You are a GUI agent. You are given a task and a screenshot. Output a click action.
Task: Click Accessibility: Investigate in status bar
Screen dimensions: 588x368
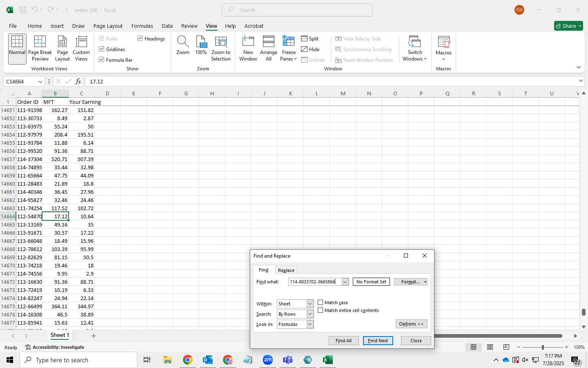click(x=55, y=347)
